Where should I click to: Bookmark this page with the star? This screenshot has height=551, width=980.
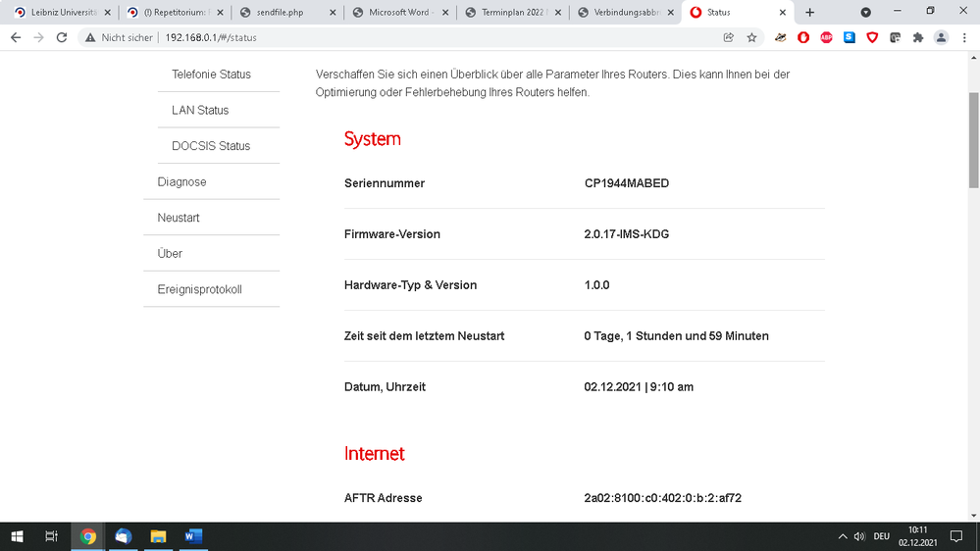[x=751, y=37]
